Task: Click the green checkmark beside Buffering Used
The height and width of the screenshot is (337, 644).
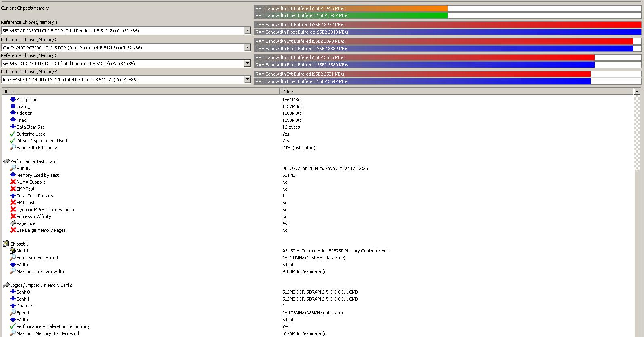Action: tap(13, 134)
